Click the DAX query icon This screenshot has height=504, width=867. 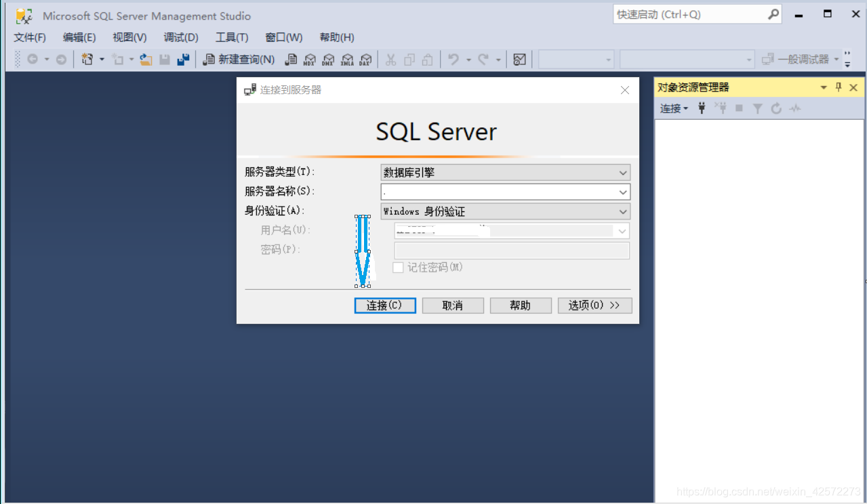(365, 60)
